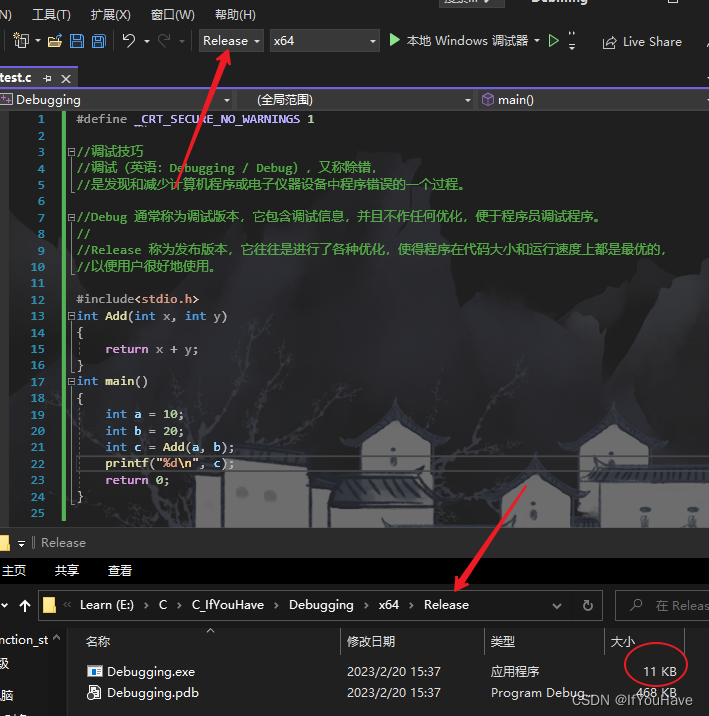Image resolution: width=709 pixels, height=716 pixels.
Task: Click the grayed Redo arrow icon
Action: (164, 41)
